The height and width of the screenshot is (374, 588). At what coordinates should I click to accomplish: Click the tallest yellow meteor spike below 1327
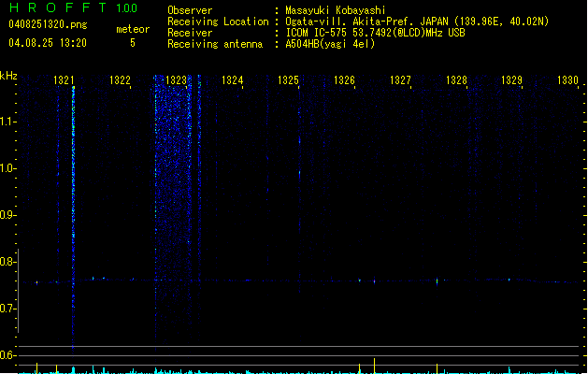click(x=374, y=366)
